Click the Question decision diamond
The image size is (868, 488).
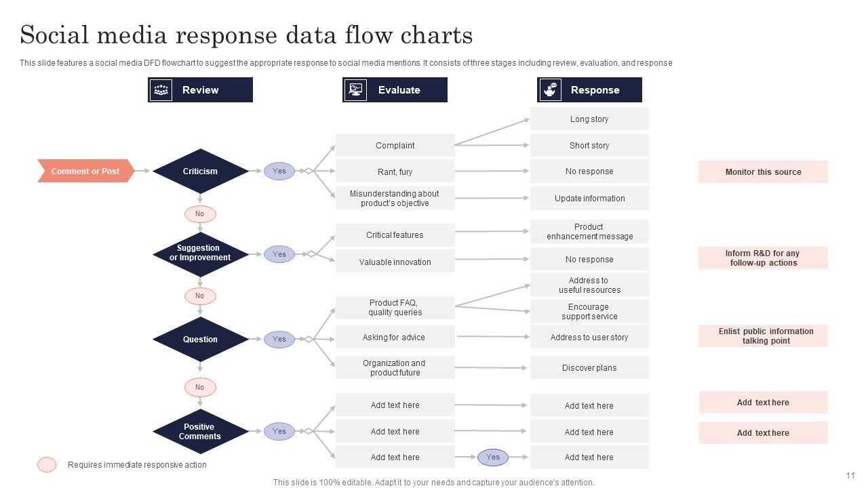[x=200, y=339]
